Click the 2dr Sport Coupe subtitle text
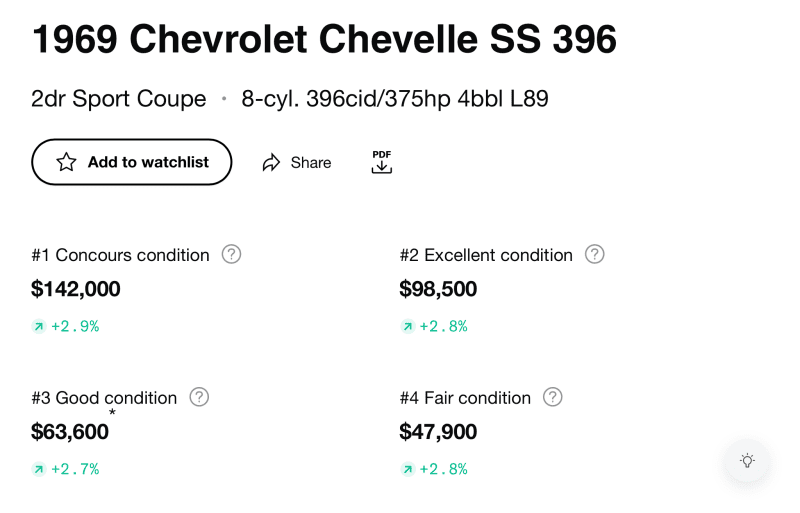Image resolution: width=800 pixels, height=513 pixels. click(x=119, y=99)
